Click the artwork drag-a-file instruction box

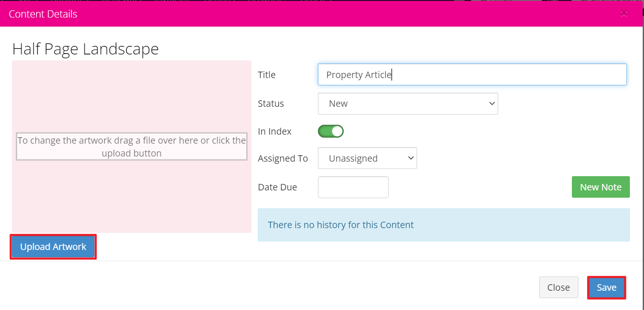click(x=132, y=147)
